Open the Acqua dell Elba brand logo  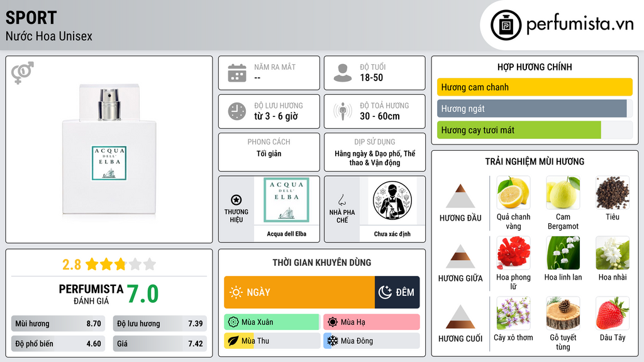pyautogui.click(x=286, y=200)
